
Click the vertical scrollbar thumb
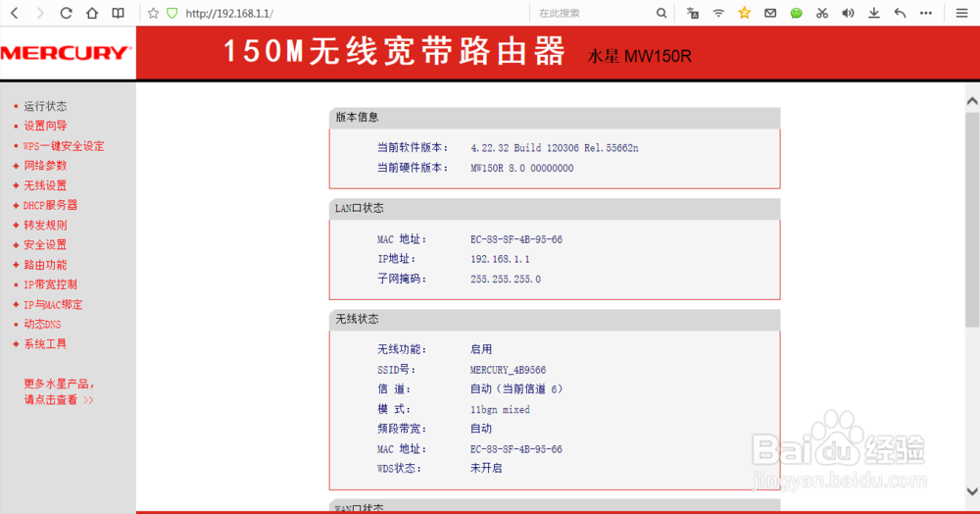(x=972, y=220)
